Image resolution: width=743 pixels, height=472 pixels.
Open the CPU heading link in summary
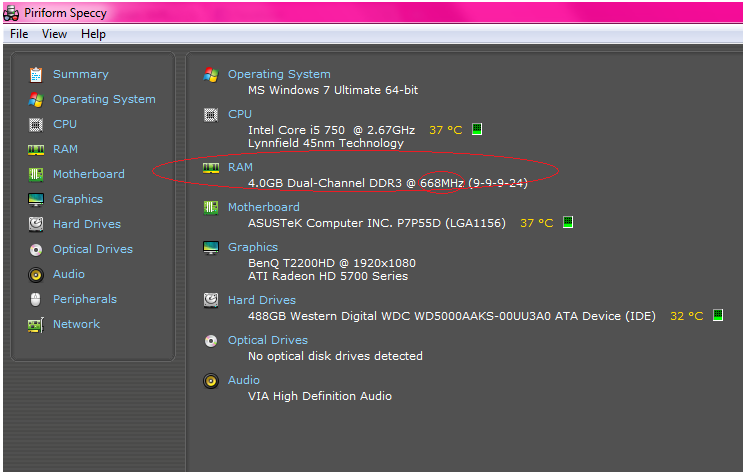(240, 114)
